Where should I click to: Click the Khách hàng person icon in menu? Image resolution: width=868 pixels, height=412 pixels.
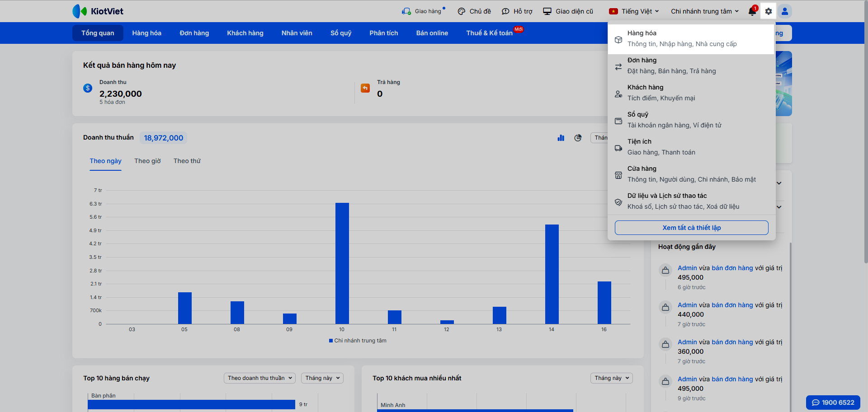pos(618,94)
